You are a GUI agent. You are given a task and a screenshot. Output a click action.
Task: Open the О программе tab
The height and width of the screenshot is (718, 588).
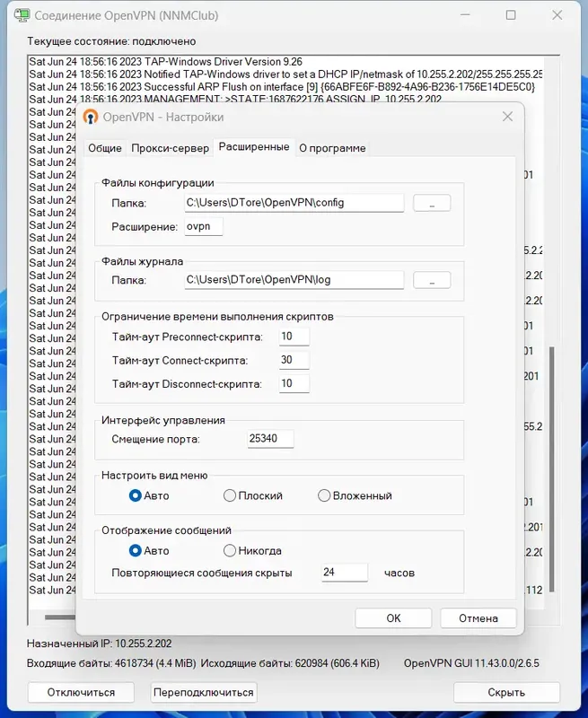click(x=332, y=148)
